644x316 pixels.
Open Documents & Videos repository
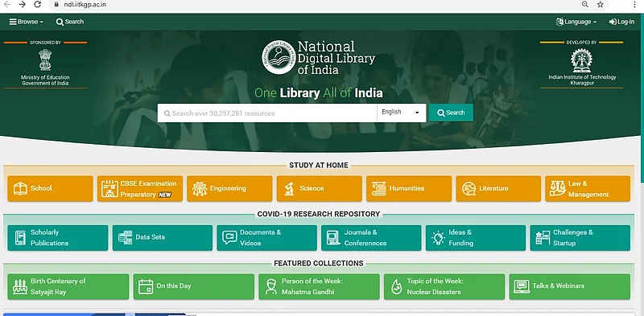coord(267,238)
